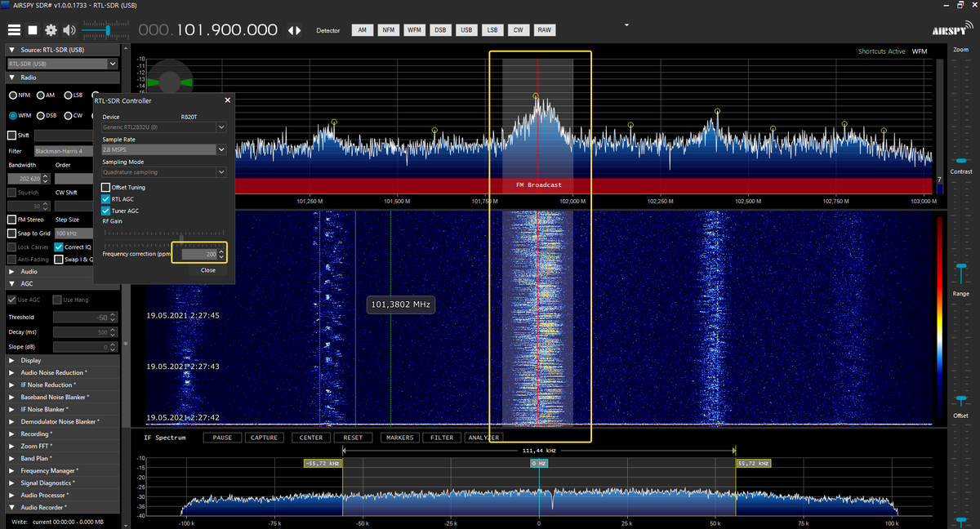The height and width of the screenshot is (529, 980).
Task: Enable Snap to Grid checkbox
Action: click(x=12, y=233)
